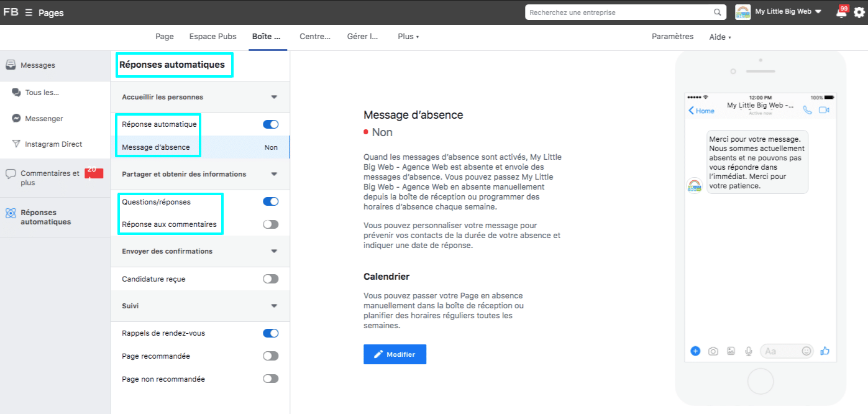Viewport: 868px width, 414px height.
Task: Open the Paramètres tab
Action: [x=672, y=37]
